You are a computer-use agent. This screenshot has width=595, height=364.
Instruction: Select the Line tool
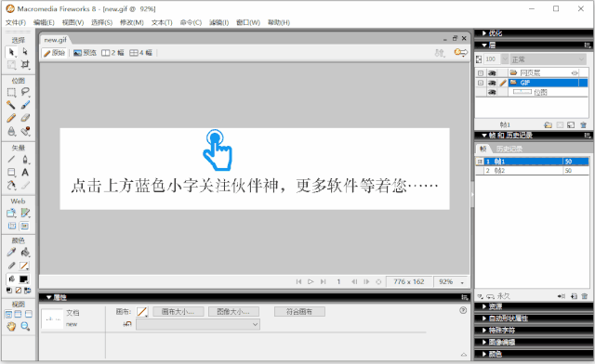(11, 160)
